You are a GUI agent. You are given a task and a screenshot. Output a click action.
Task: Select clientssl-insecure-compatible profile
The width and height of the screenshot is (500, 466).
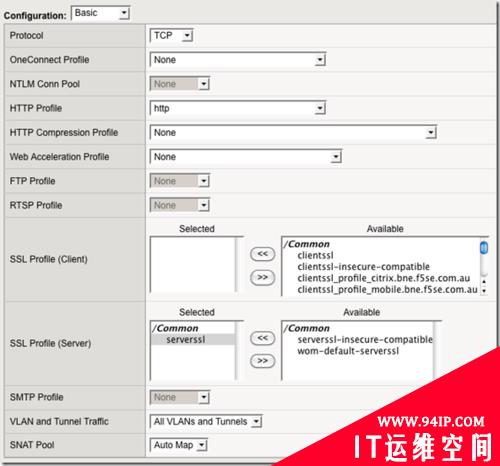pyautogui.click(x=364, y=267)
